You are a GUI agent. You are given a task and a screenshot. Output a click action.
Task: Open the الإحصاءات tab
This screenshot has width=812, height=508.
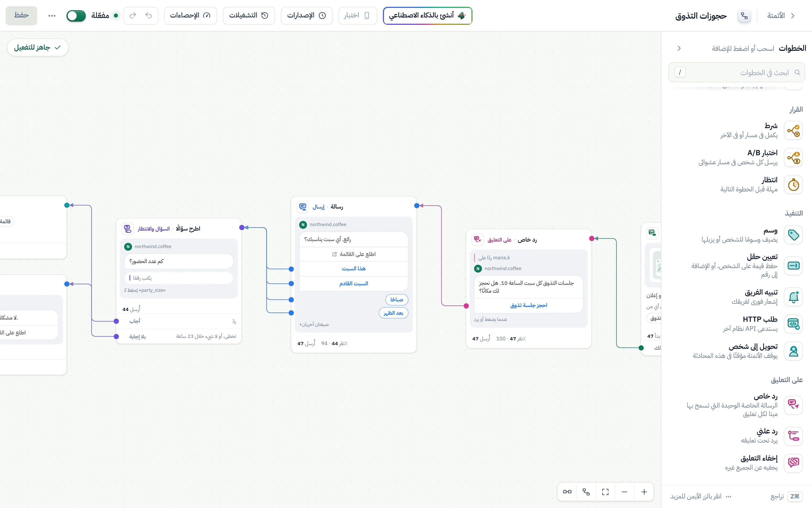pyautogui.click(x=191, y=16)
